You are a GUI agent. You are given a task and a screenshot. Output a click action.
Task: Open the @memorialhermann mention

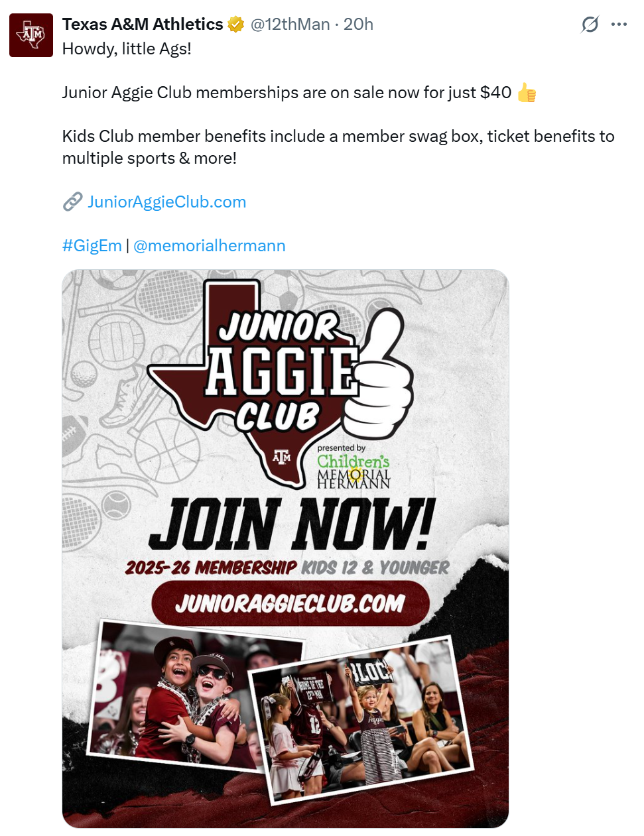tap(210, 246)
